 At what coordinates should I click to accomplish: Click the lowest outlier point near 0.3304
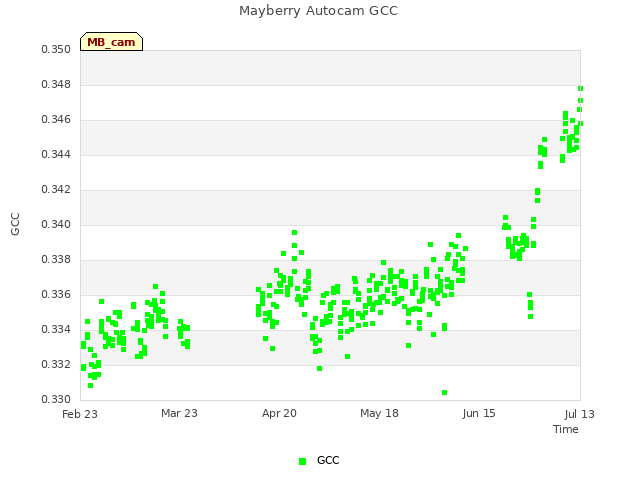pyautogui.click(x=444, y=393)
